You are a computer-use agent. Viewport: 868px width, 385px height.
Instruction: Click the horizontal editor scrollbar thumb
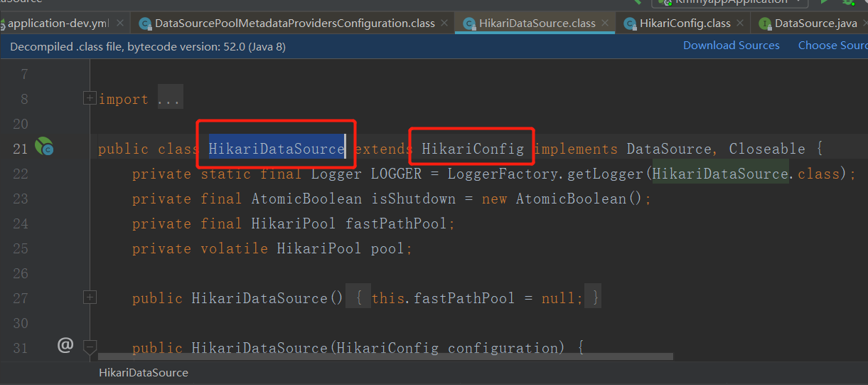click(385, 357)
